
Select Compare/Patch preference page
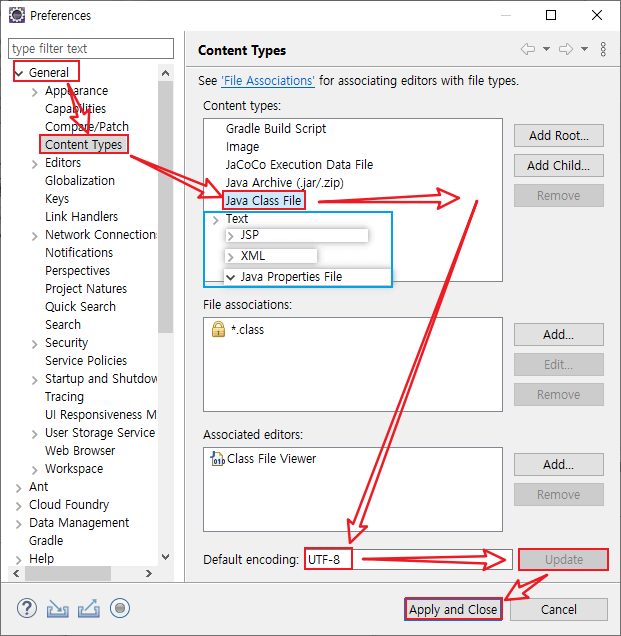[87, 127]
